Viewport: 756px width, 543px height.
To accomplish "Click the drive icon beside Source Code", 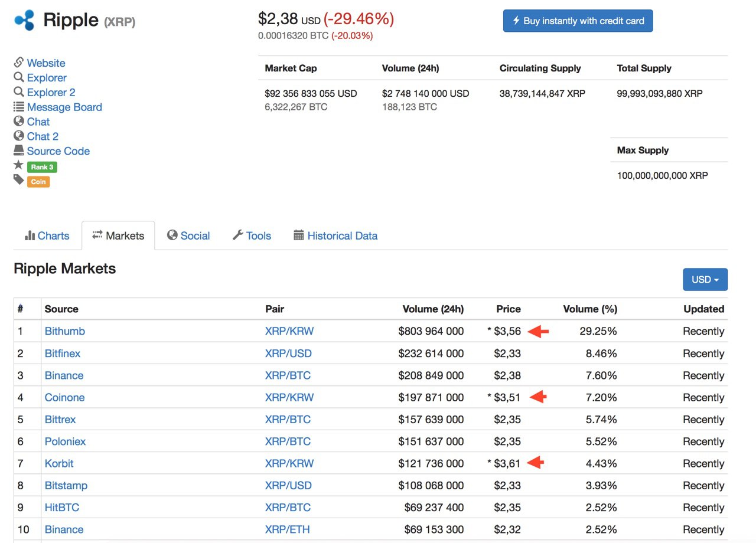I will click(19, 151).
